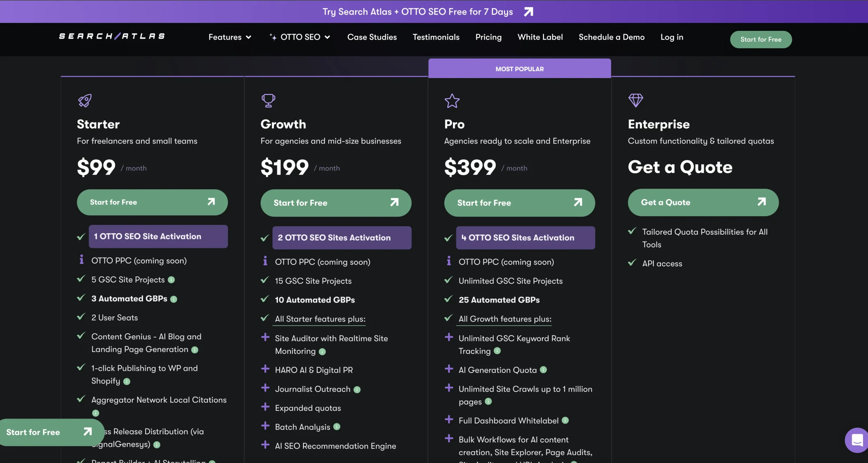This screenshot has width=868, height=463.
Task: Click Start for Free in the header
Action: pos(761,39)
